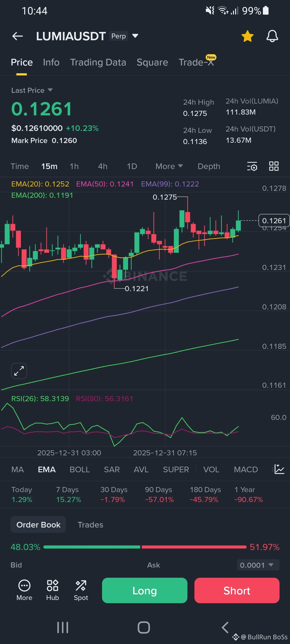Toggle the AVL indicator

[141, 469]
